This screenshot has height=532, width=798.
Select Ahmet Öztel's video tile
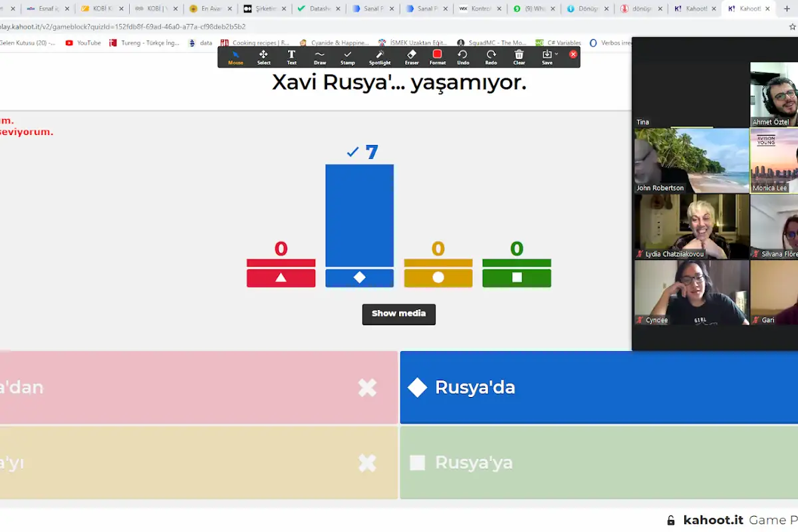pos(774,94)
